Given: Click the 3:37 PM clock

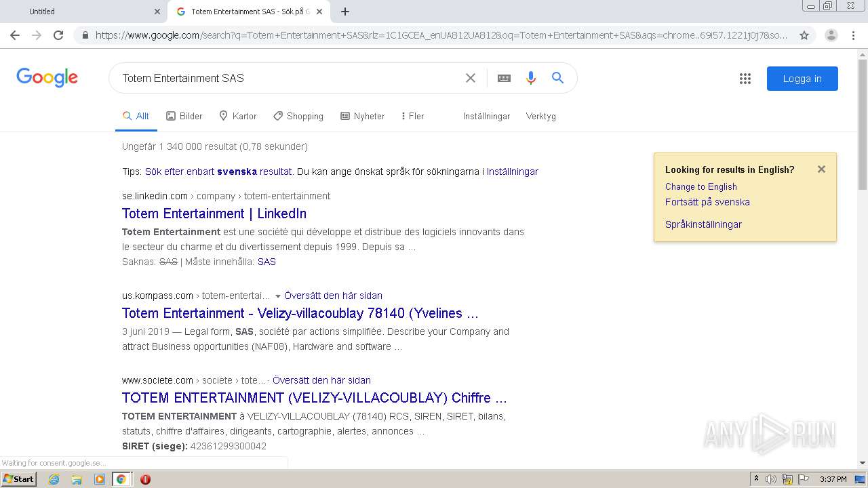Looking at the screenshot, I should tap(833, 479).
